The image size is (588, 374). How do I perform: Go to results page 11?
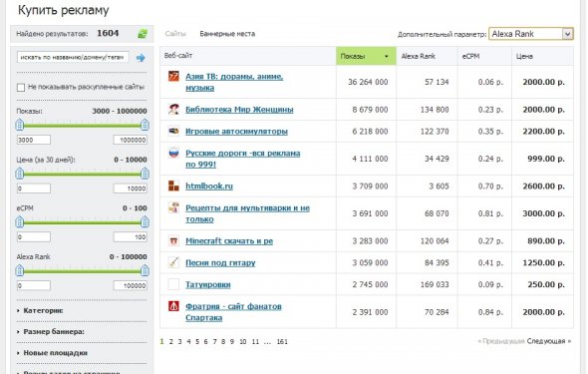point(255,342)
